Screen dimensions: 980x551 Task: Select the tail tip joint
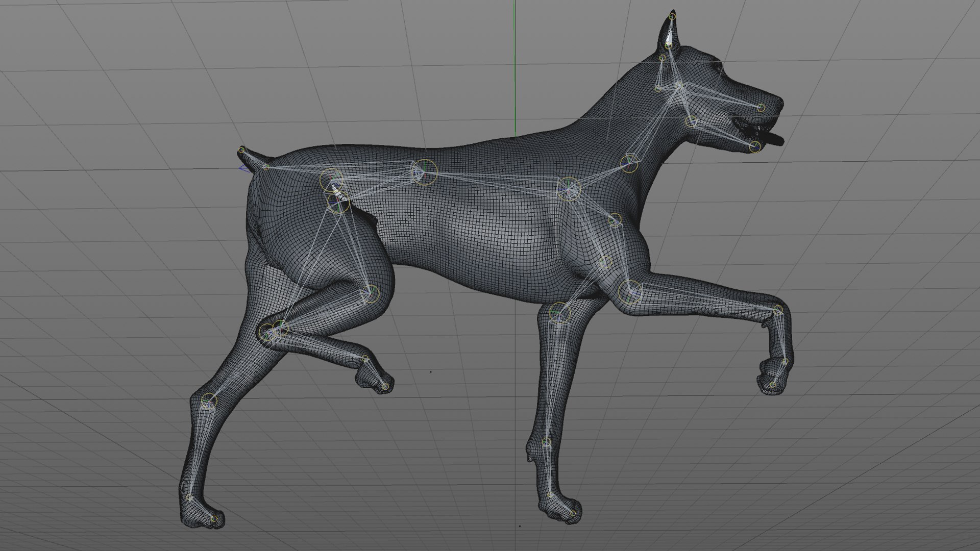(241, 150)
